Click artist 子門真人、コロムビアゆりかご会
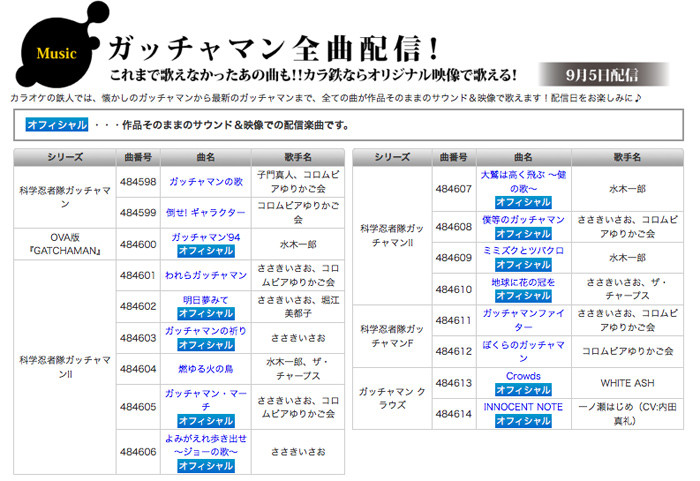The image size is (700, 481). pos(298,182)
